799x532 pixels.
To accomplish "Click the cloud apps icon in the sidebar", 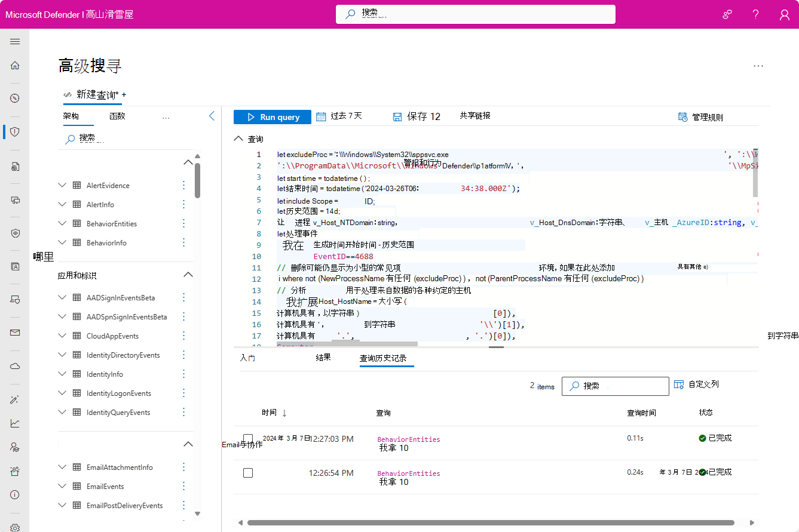I will (x=15, y=366).
